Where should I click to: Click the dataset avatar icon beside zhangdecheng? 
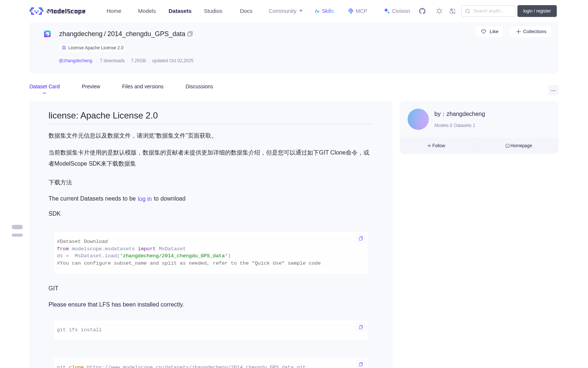point(47,34)
